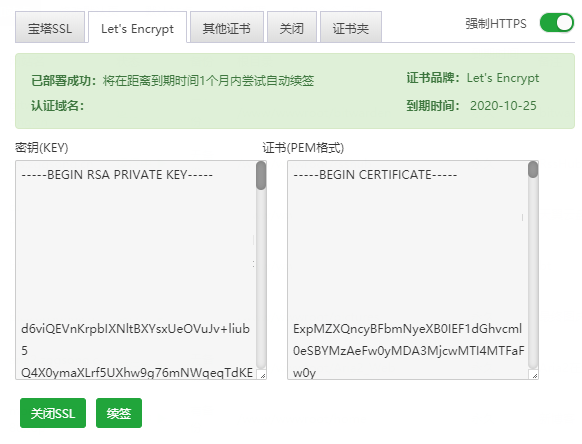Screen dimensions: 582x444
Task: Select the Let's Encrypt tab
Action: [137, 27]
